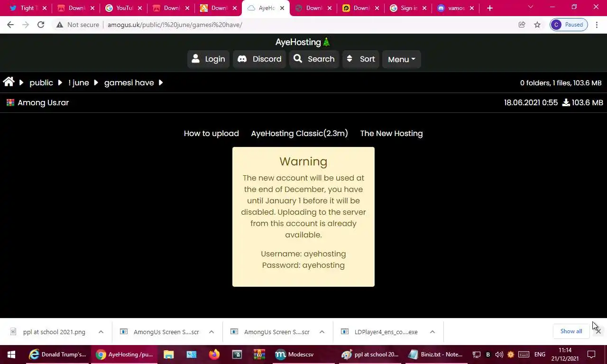
Task: Click the touch keyboard tray icon
Action: point(524,355)
